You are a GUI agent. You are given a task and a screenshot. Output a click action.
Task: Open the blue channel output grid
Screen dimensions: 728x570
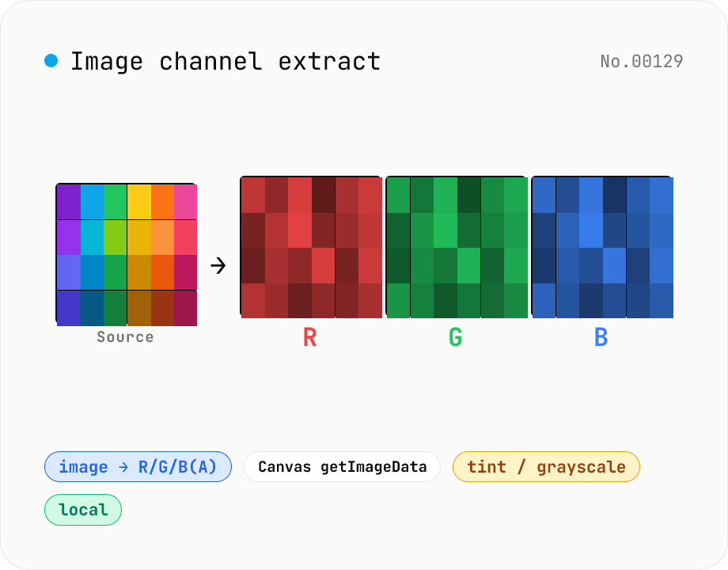602,247
